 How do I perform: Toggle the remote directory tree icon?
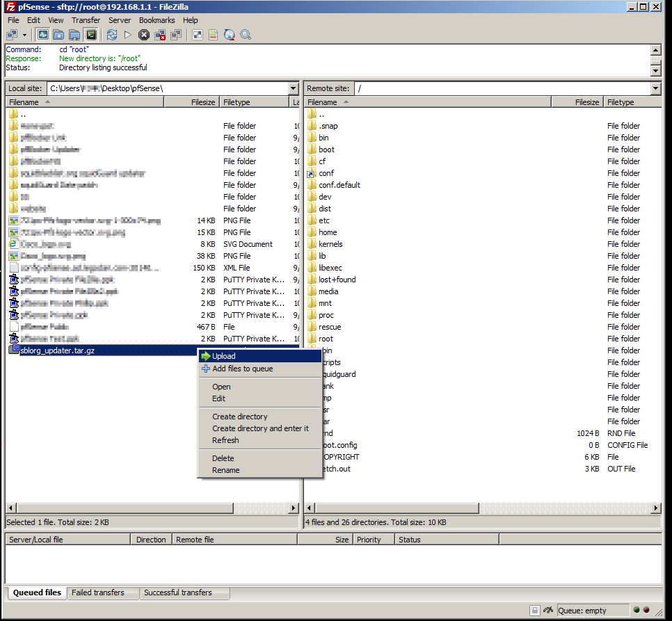point(74,35)
